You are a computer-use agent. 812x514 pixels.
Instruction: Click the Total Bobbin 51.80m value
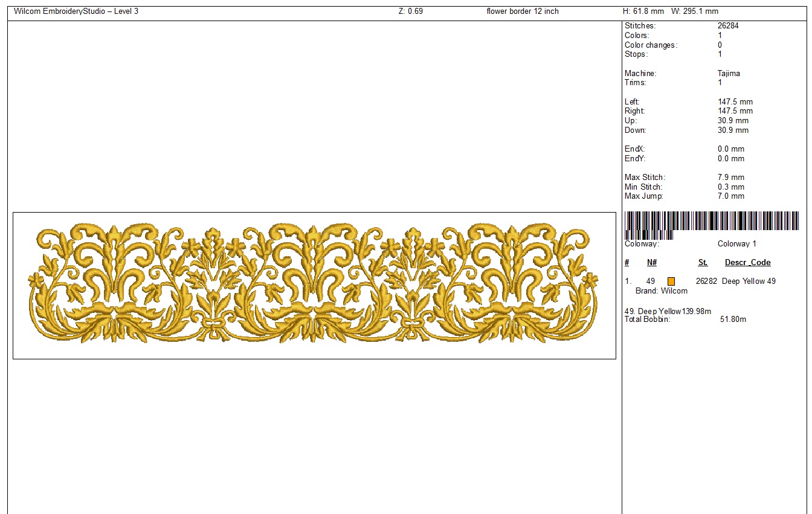coord(733,319)
